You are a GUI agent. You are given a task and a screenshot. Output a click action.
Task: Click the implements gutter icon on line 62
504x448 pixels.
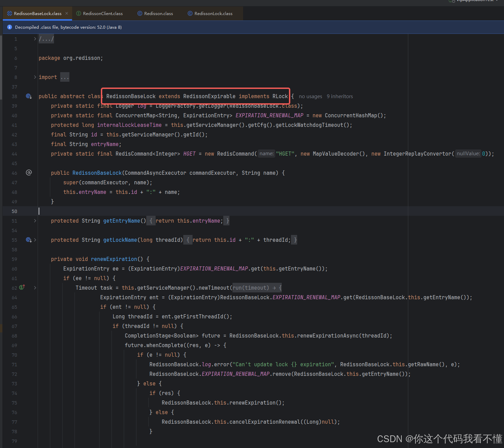point(22,287)
